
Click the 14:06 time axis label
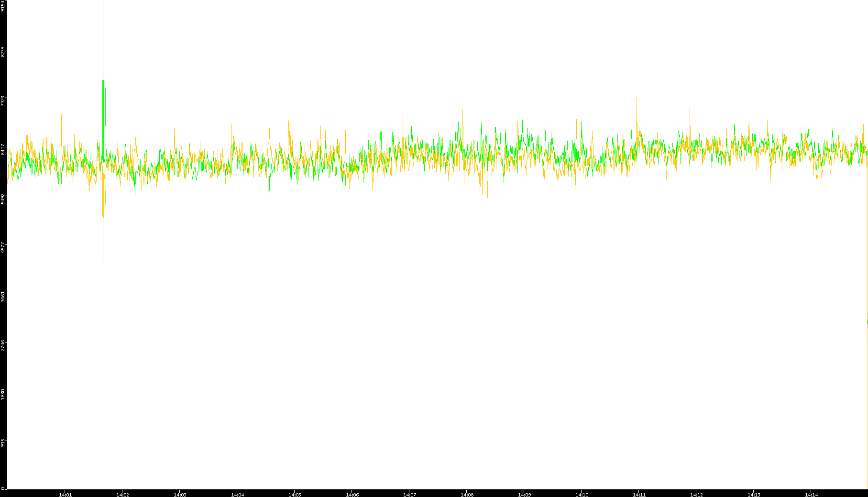[352, 494]
